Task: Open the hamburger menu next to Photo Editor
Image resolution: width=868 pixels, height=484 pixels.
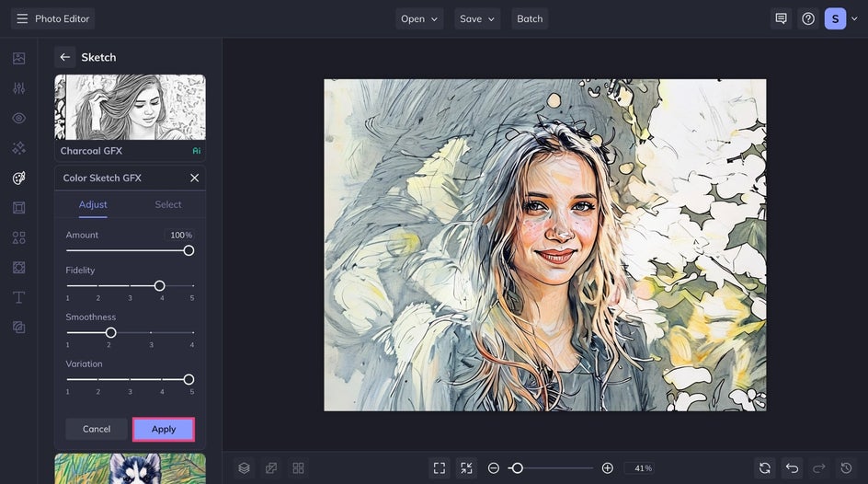Action: pyautogui.click(x=22, y=18)
